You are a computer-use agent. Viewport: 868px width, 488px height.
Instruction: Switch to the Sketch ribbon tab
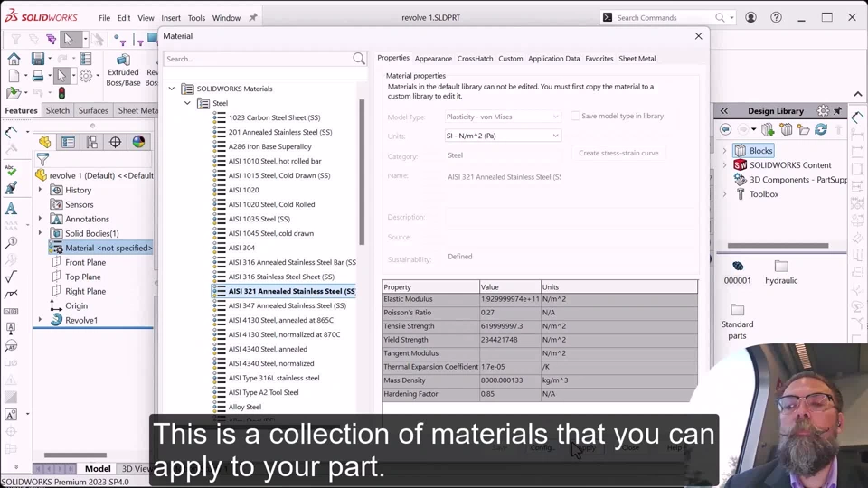58,110
